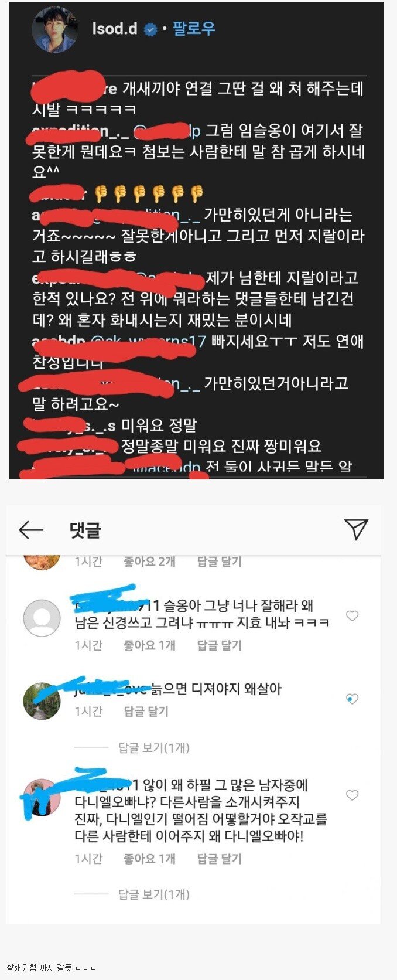Image resolution: width=397 pixels, height=980 pixels.
Task: Tap the blue verified badge beside lsod.d
Action: (150, 29)
